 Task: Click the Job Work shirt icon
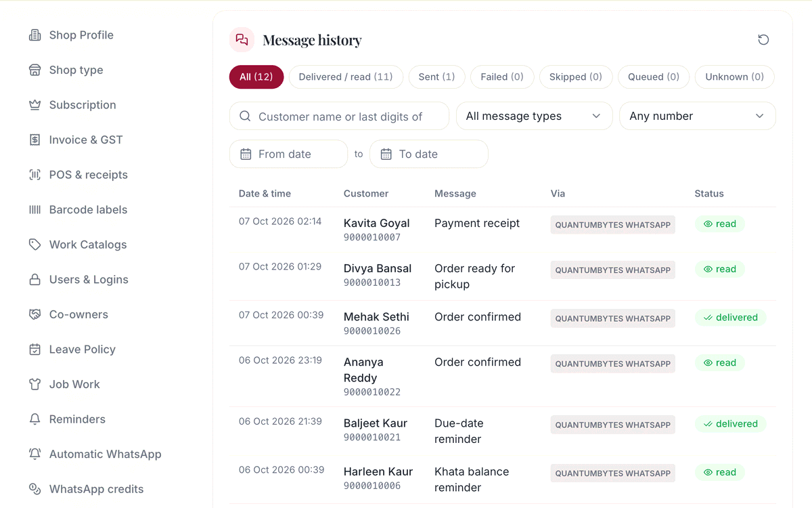pyautogui.click(x=35, y=384)
